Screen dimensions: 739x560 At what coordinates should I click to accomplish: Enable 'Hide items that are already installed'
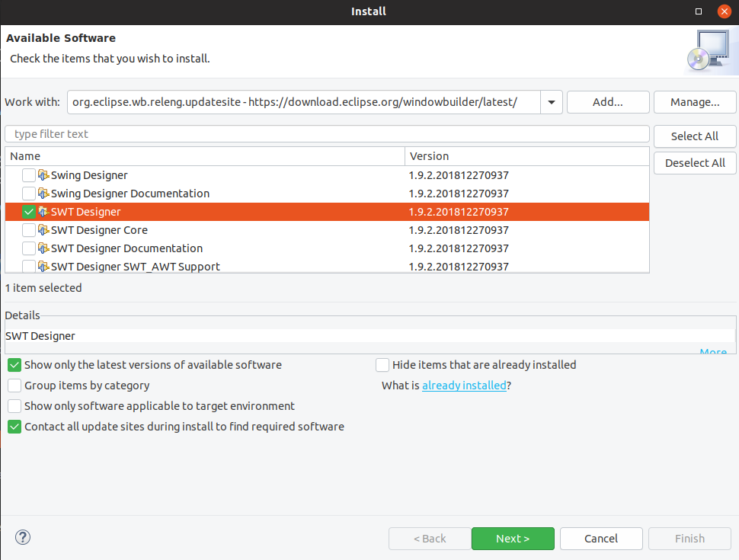pyautogui.click(x=382, y=365)
